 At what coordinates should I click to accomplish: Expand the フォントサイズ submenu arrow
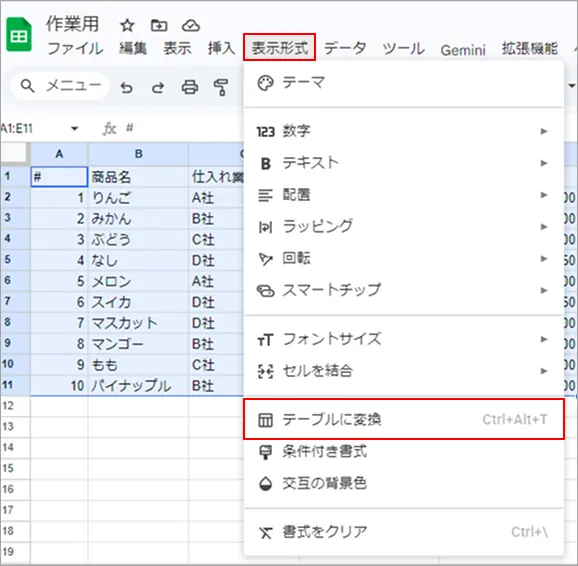pos(544,339)
